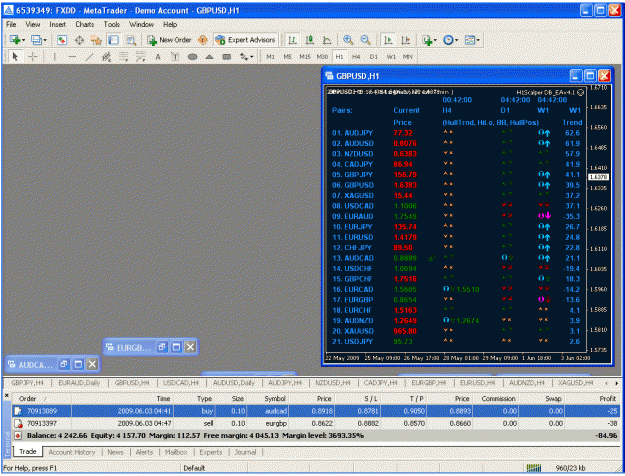Click chart tabs scroll-right arrow

pyautogui.click(x=617, y=383)
